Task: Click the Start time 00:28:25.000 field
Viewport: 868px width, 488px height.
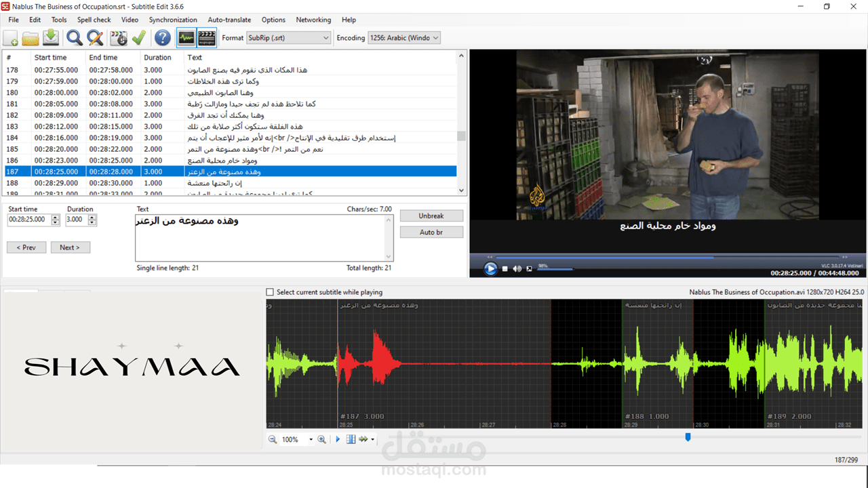Action: [x=29, y=220]
